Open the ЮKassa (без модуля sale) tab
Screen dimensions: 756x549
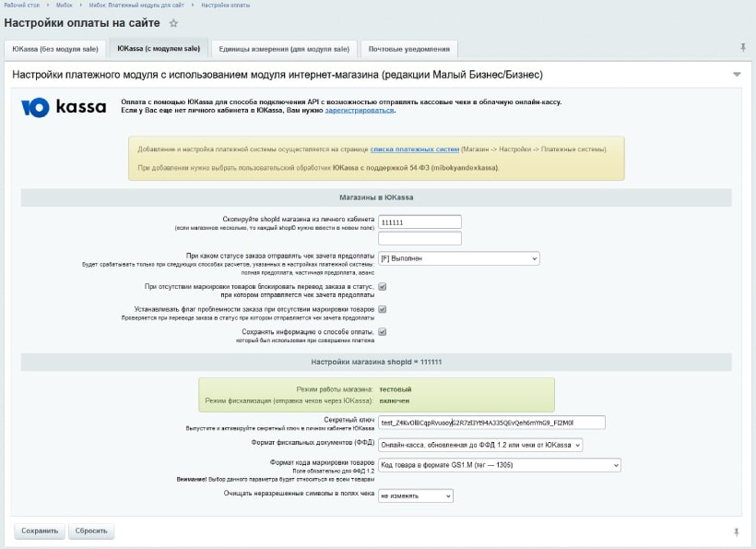(55, 49)
